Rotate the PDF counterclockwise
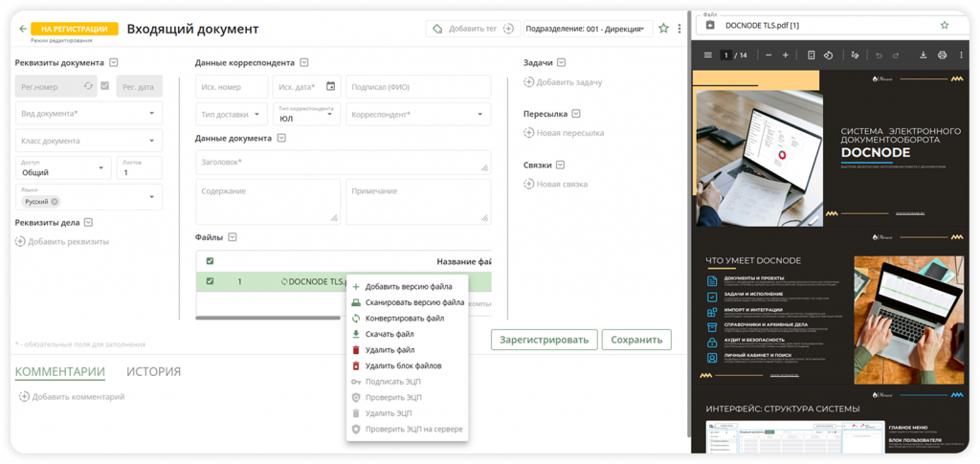The height and width of the screenshot is (464, 980). tap(828, 55)
